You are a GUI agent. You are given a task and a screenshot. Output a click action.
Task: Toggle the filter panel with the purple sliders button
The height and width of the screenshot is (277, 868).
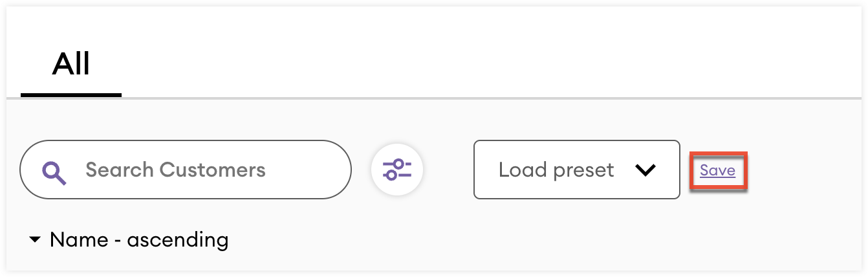click(396, 170)
